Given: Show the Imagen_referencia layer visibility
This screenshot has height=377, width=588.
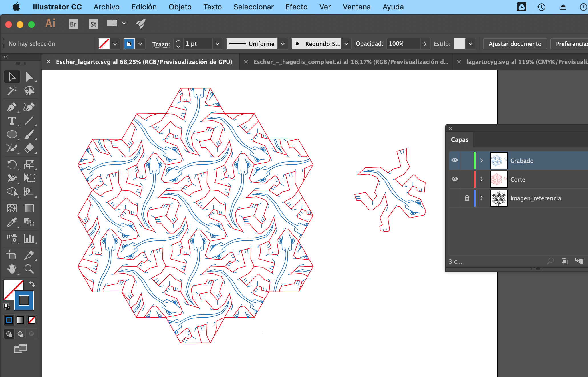Looking at the screenshot, I should [x=455, y=198].
